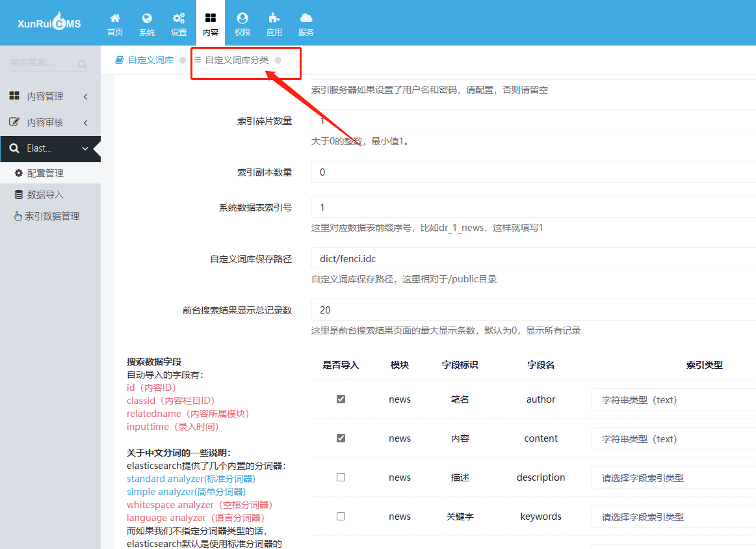Uncheck the author field import checkbox
Viewport: 756px width, 549px height.
tap(341, 399)
